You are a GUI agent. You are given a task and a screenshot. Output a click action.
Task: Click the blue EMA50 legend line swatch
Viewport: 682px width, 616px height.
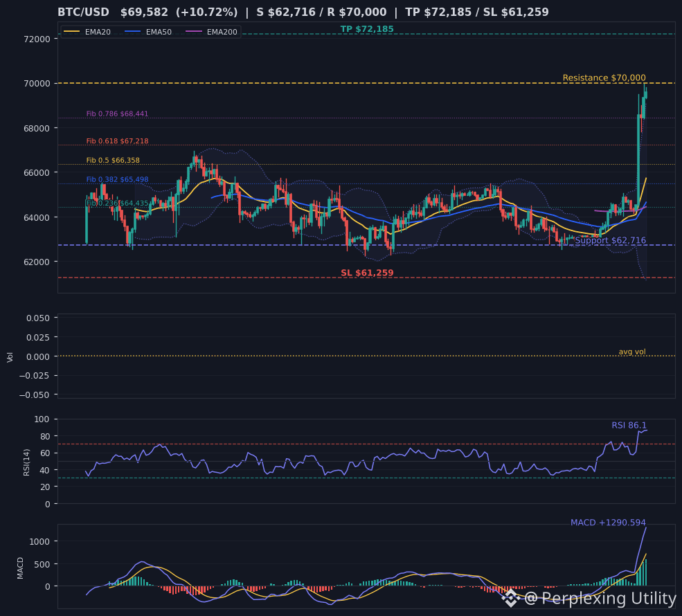pos(133,32)
